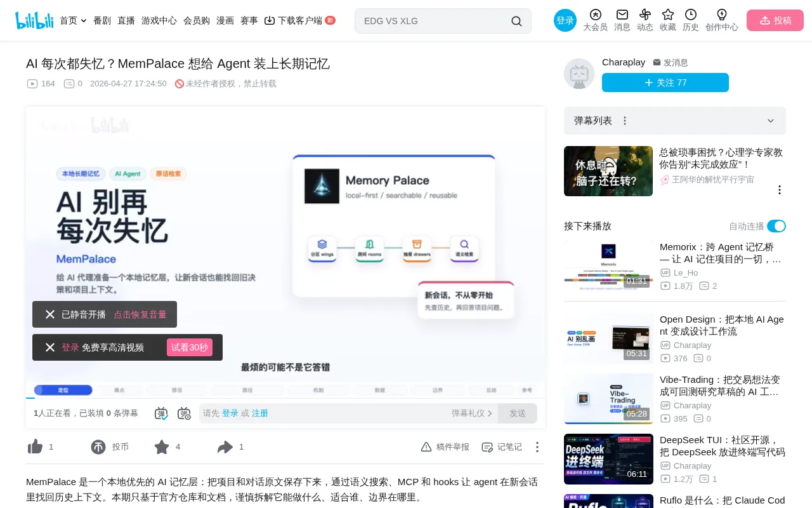This screenshot has height=508, width=812.
Task: Click the blue 登录 button in the header
Action: tap(565, 20)
